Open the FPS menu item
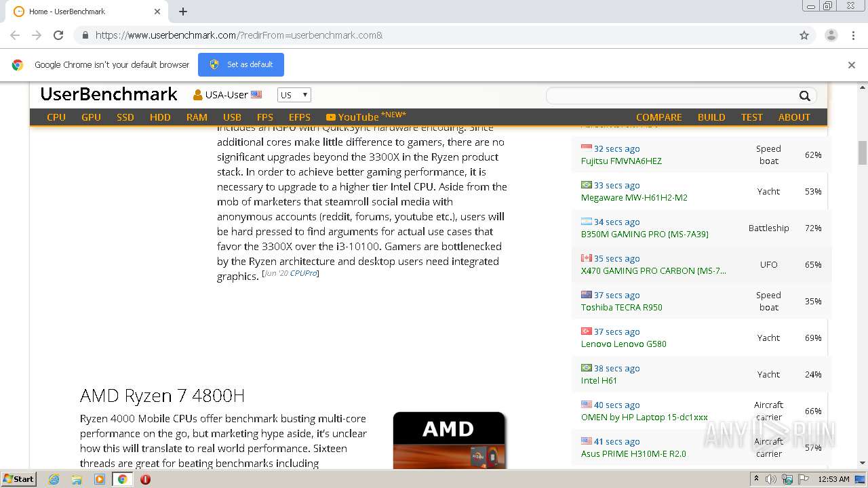Image resolution: width=868 pixels, height=488 pixels. [x=265, y=117]
